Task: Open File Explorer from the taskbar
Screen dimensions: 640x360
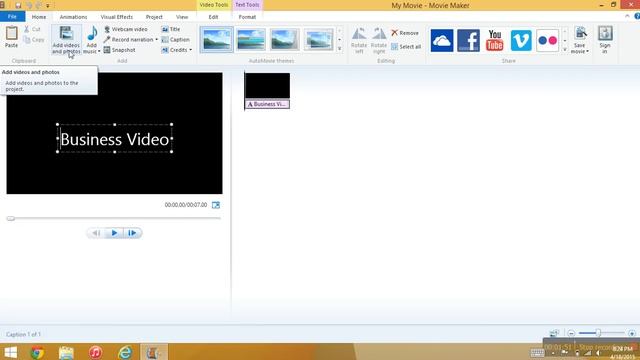Action: (66, 352)
